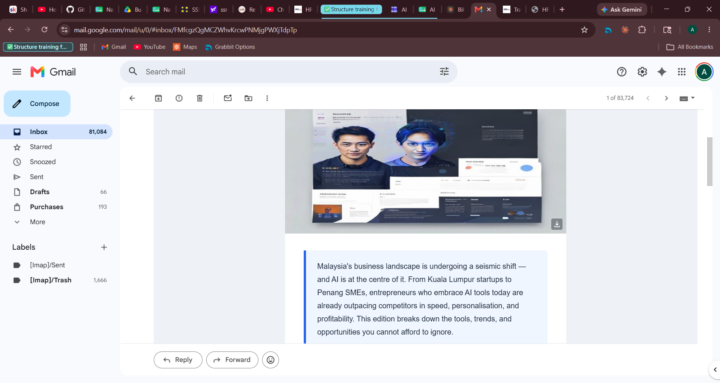Click the email vertical scrollbar thumb
This screenshot has width=720, height=383.
coord(709,161)
